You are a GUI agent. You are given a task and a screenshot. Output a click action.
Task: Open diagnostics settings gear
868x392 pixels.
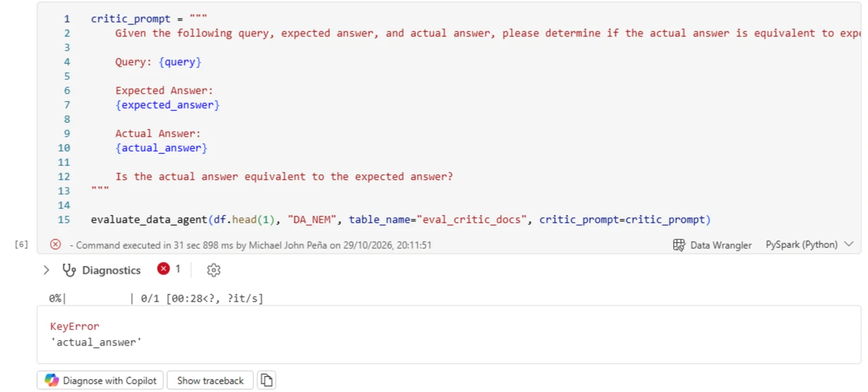pyautogui.click(x=214, y=270)
